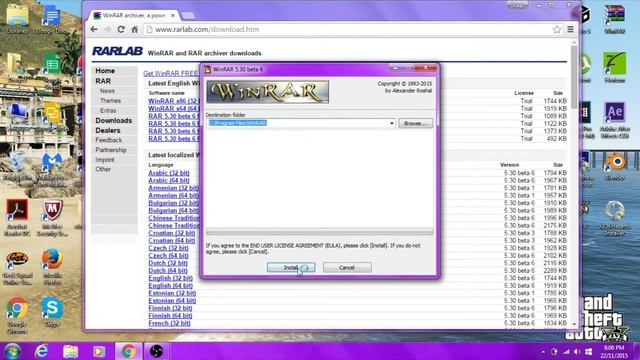Open media player taskbar icon

click(99, 351)
